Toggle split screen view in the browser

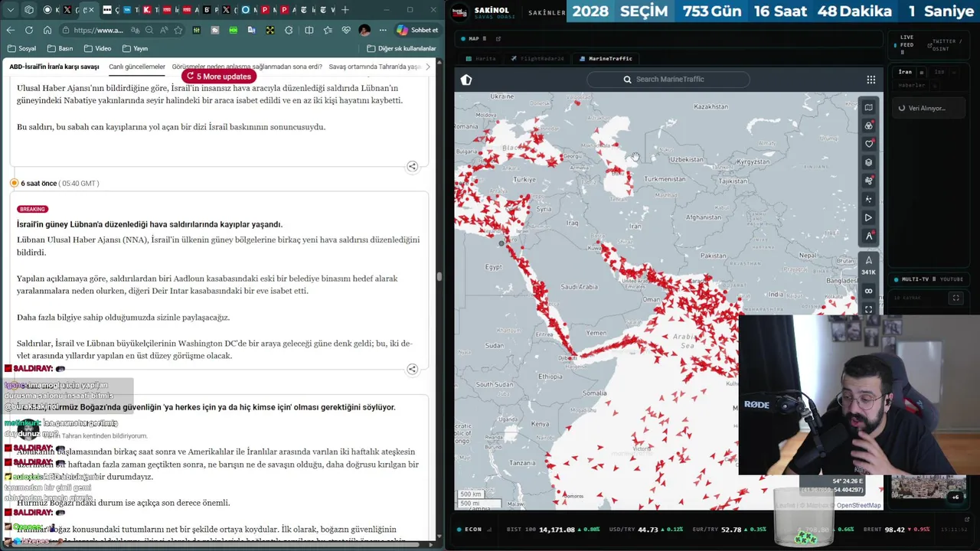(309, 30)
